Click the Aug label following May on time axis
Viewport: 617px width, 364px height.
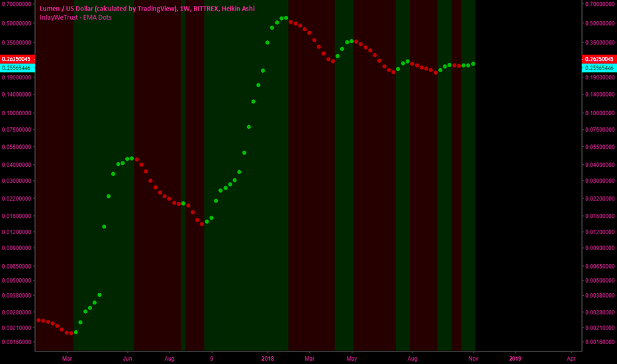click(x=412, y=359)
